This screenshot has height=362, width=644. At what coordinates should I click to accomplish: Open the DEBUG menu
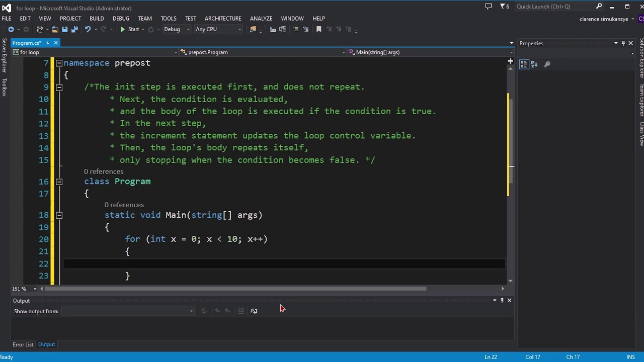tap(121, 18)
